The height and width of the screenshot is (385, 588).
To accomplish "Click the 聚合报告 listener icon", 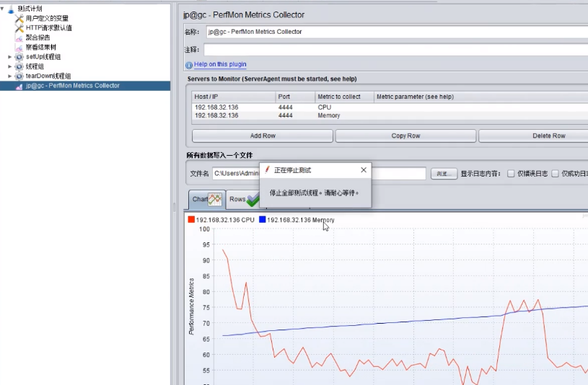I will (x=19, y=37).
